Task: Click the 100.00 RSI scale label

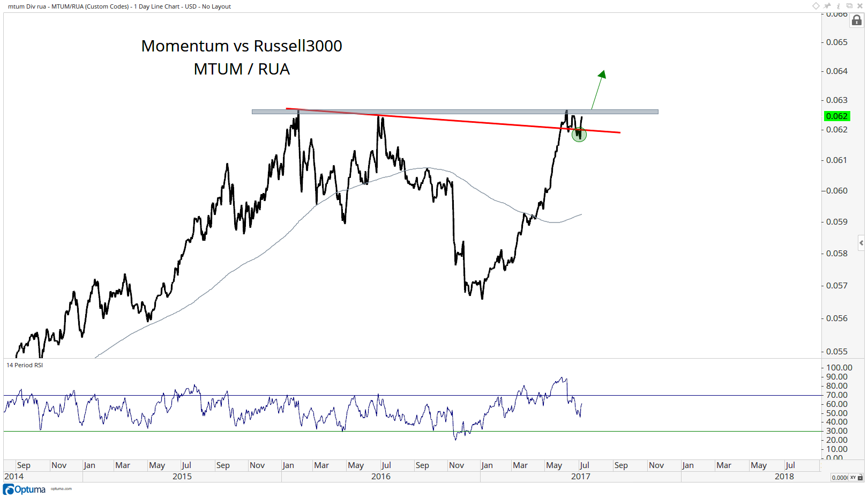Action: (x=839, y=368)
